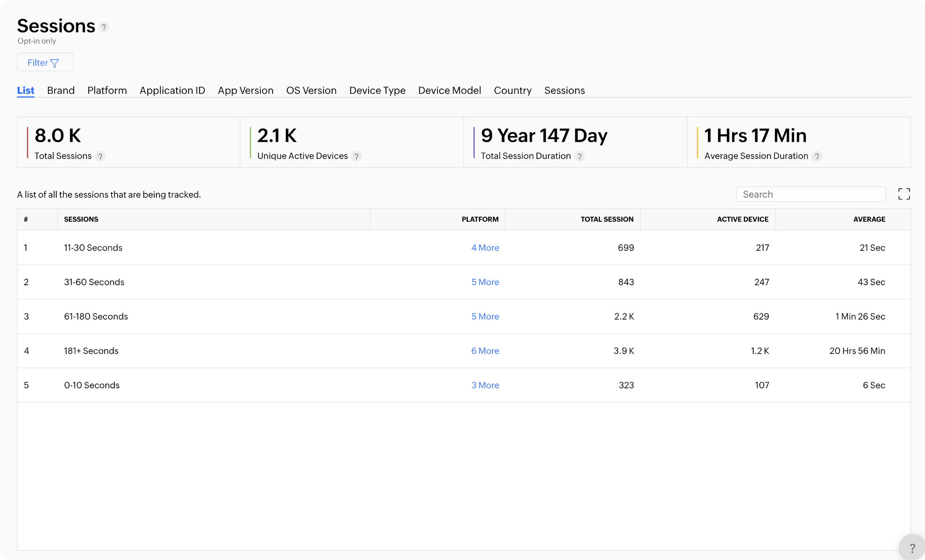Click 3 More link in 0-10 Seconds row
The height and width of the screenshot is (560, 925).
pos(485,385)
